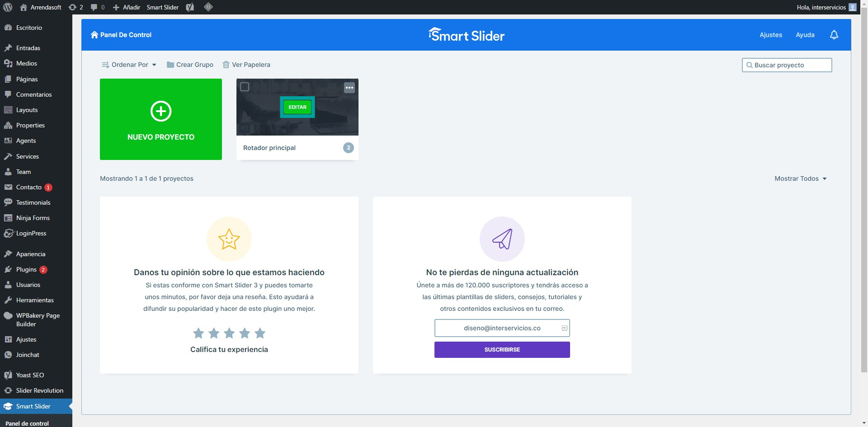Open the Hola, interservicios account menu
This screenshot has height=427, width=868.
[826, 7]
